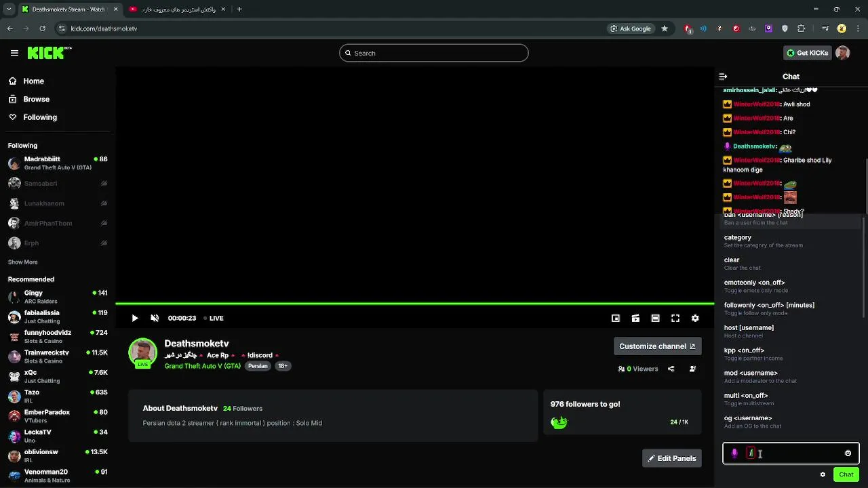Open Trainwreckstv recommended channel
The height and width of the screenshot is (488, 868).
click(58, 357)
